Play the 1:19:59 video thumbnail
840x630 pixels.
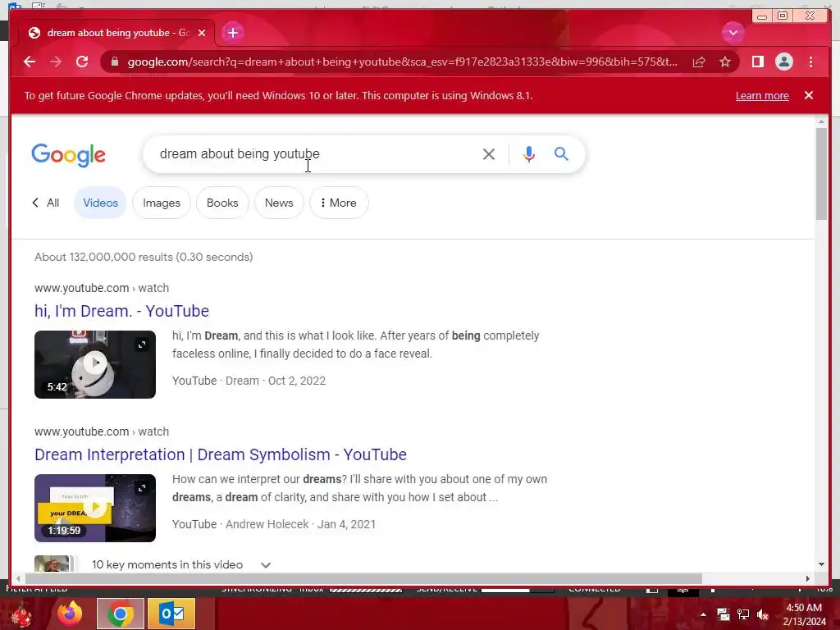pos(95,508)
